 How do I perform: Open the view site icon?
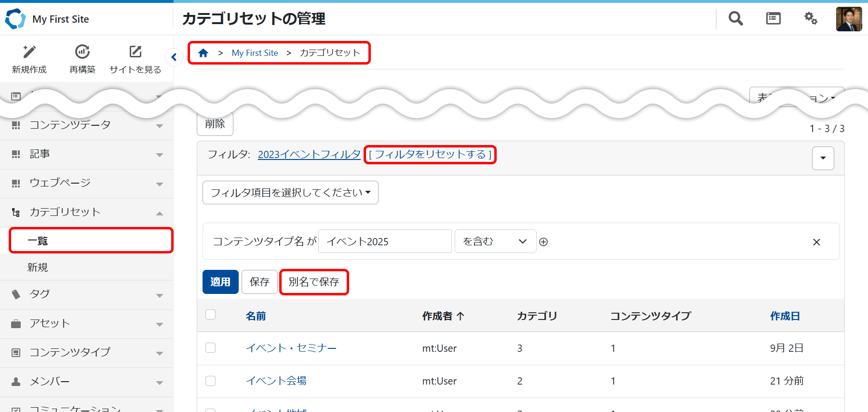[x=136, y=52]
